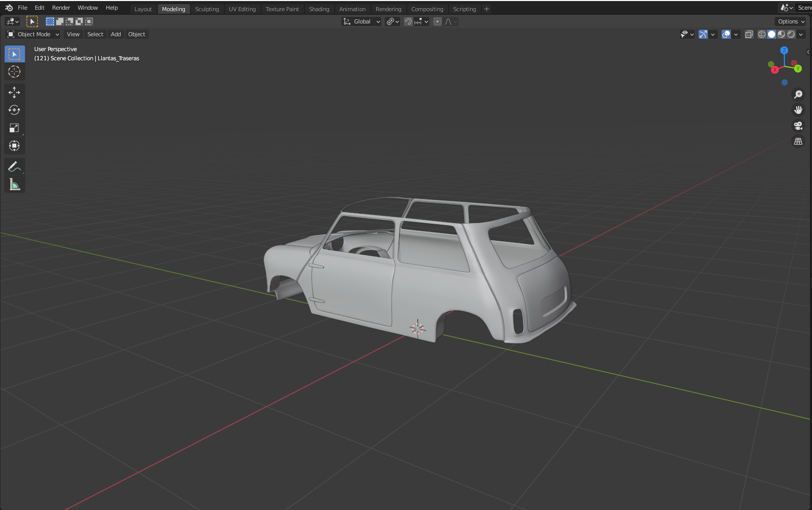Activate the Move tool
Screen dimensions: 812x510
pos(14,92)
